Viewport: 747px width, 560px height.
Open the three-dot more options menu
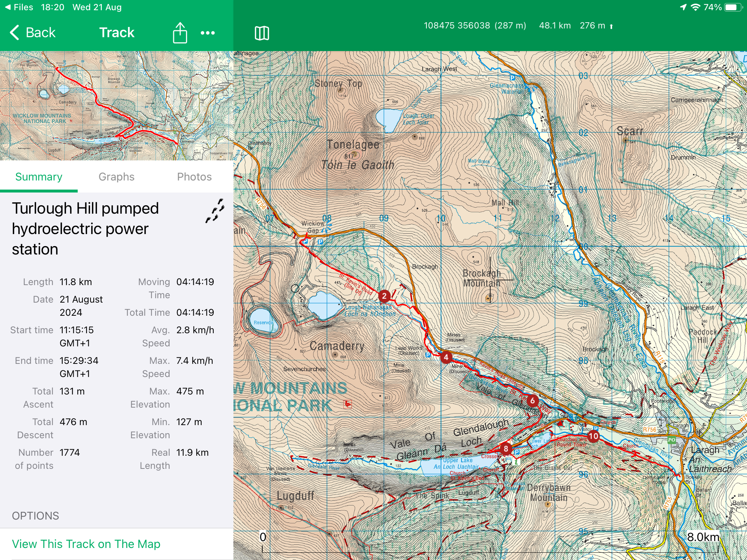click(208, 33)
